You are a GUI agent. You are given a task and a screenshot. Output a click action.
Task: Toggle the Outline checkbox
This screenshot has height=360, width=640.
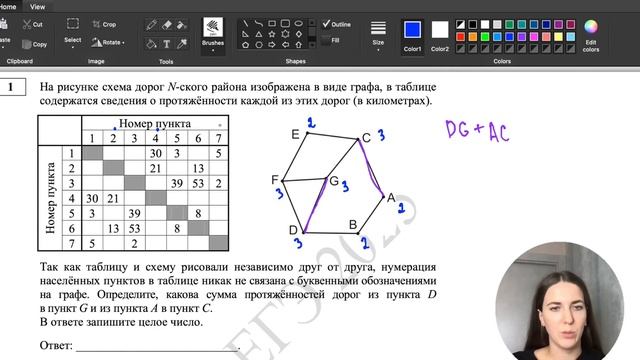click(326, 24)
